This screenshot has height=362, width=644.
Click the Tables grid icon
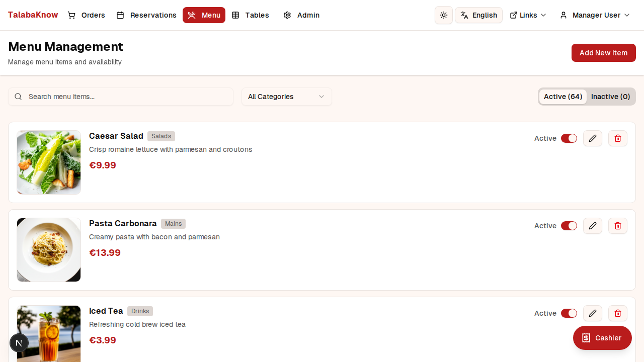point(235,15)
